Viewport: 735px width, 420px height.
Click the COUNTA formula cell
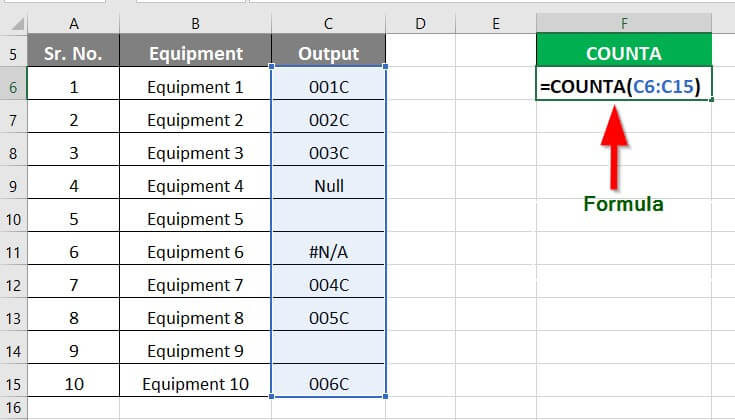624,86
